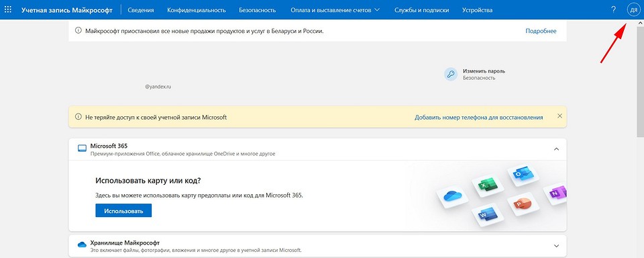Open the Сведения tab
Screen dimensions: 644x258
pos(141,10)
